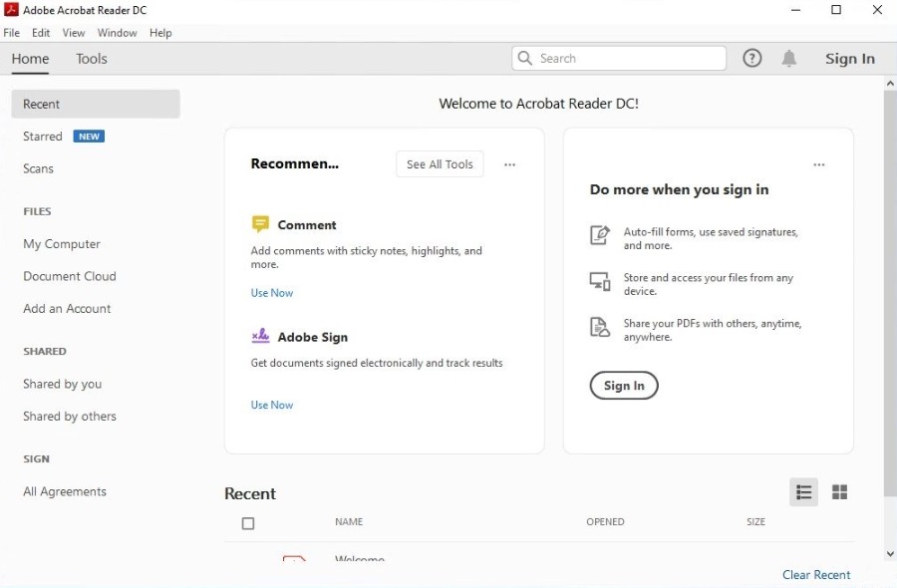Click the Help question mark icon
The width and height of the screenshot is (897, 588).
click(x=752, y=59)
